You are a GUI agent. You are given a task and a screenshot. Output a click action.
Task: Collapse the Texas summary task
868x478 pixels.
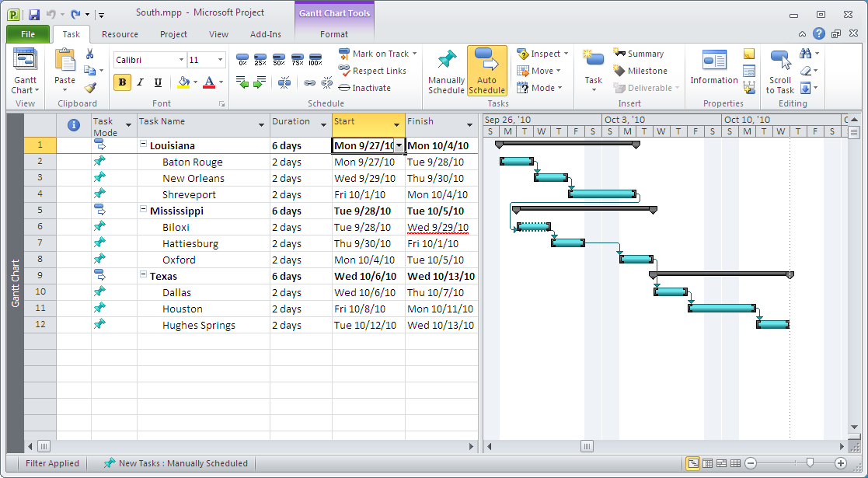[x=143, y=276]
